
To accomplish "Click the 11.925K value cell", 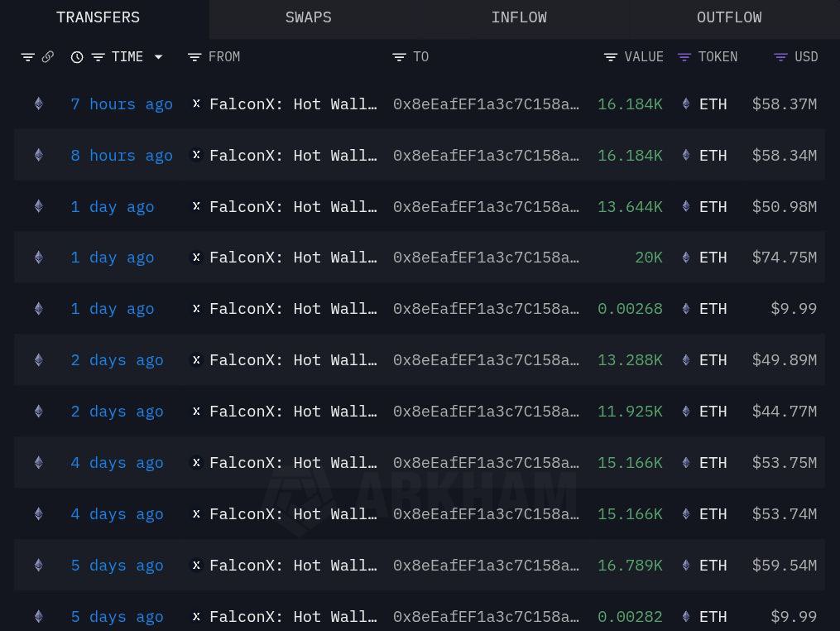I will click(x=630, y=412).
